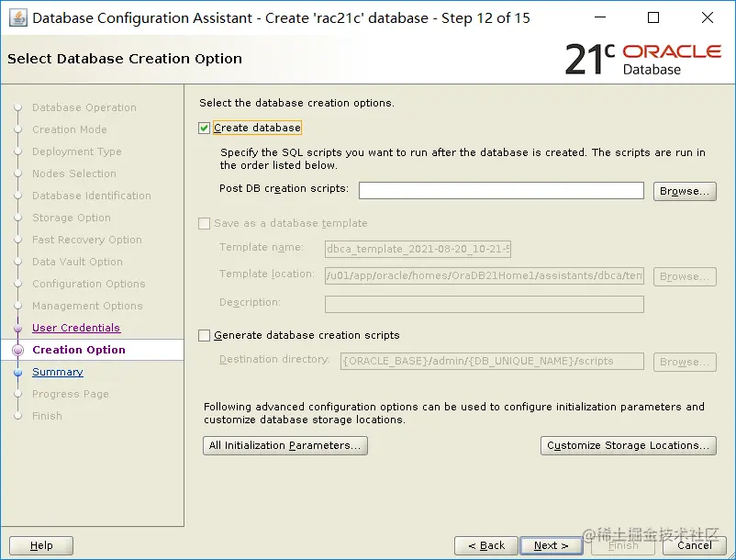Viewport: 736px width, 560px height.
Task: Cancel the database creation wizard
Action: 694,545
